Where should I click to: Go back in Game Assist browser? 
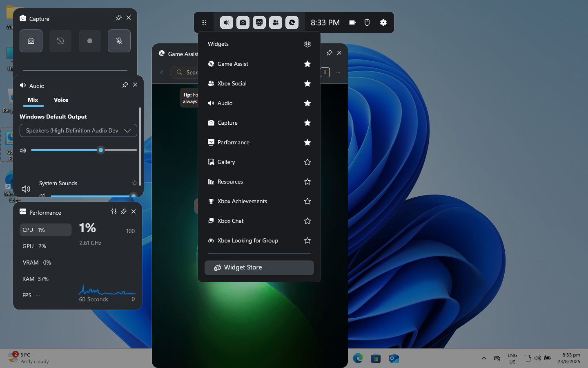[x=162, y=72]
